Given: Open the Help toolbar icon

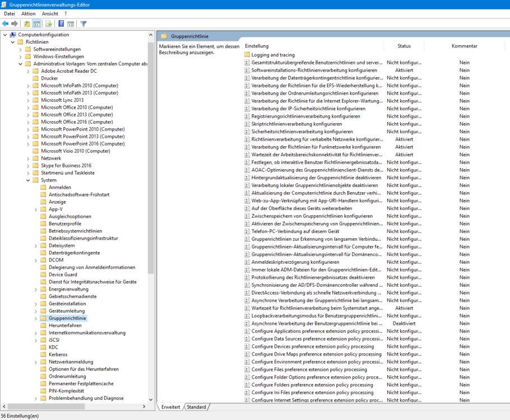Looking at the screenshot, I should pos(61,24).
